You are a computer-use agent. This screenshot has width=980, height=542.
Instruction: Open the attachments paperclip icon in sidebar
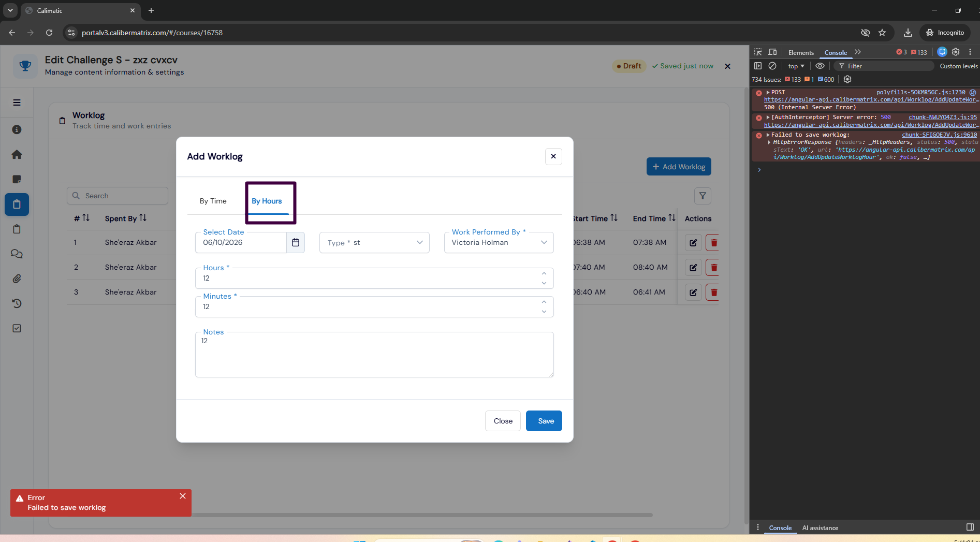coord(17,279)
